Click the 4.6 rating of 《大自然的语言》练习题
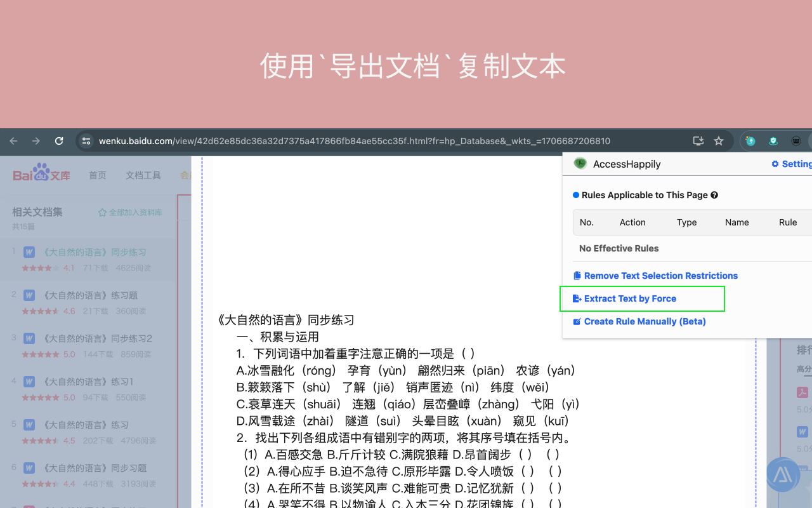This screenshot has width=812, height=508. 69,311
